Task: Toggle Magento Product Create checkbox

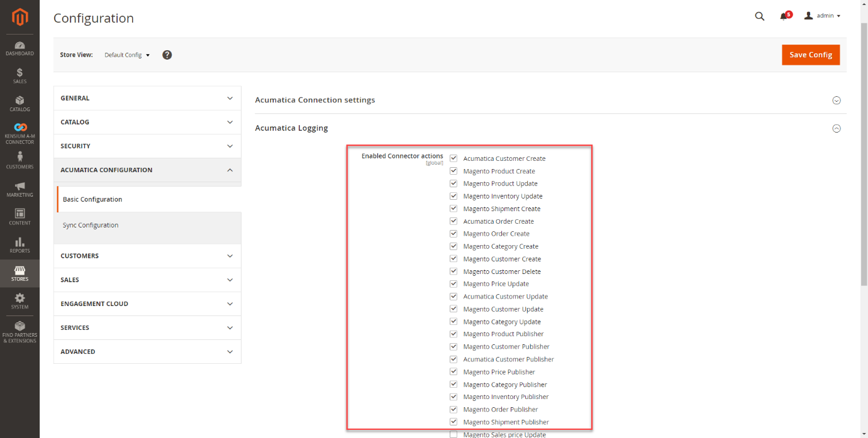Action: (x=453, y=171)
